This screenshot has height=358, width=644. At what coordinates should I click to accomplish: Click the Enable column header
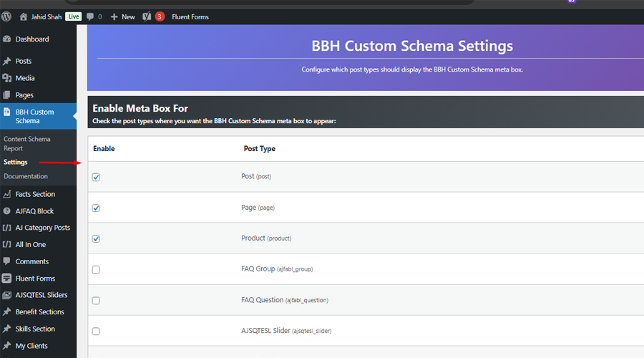104,149
